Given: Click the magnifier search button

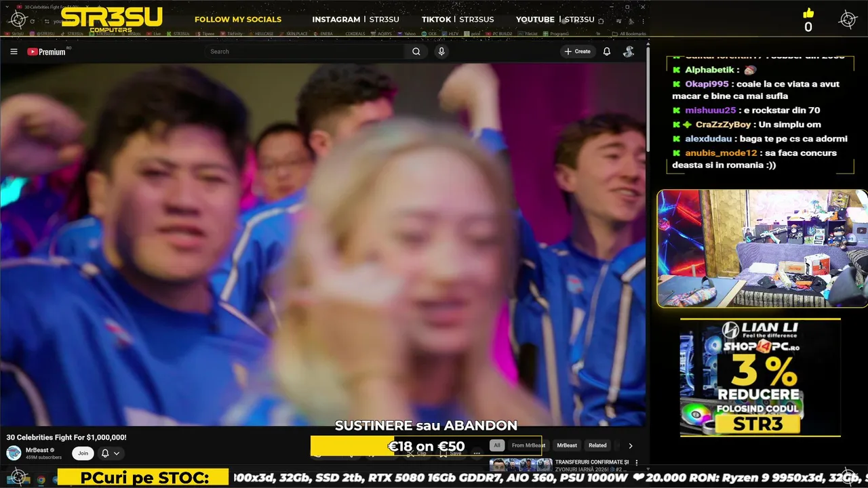Looking at the screenshot, I should pyautogui.click(x=416, y=52).
